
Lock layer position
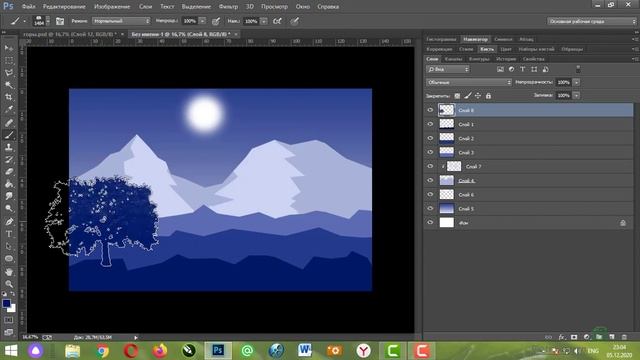click(478, 96)
